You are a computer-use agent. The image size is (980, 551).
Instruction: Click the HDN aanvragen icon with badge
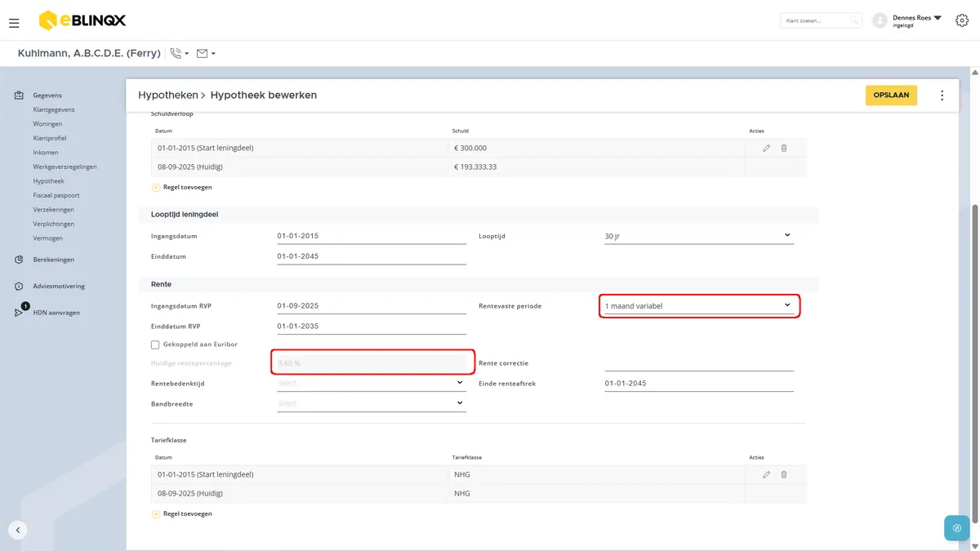[20, 311]
